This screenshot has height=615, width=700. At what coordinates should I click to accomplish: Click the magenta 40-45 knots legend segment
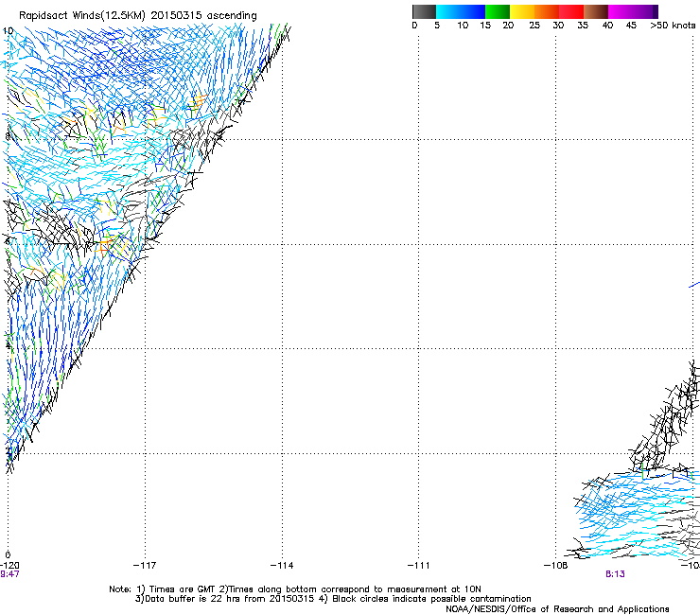click(x=621, y=11)
